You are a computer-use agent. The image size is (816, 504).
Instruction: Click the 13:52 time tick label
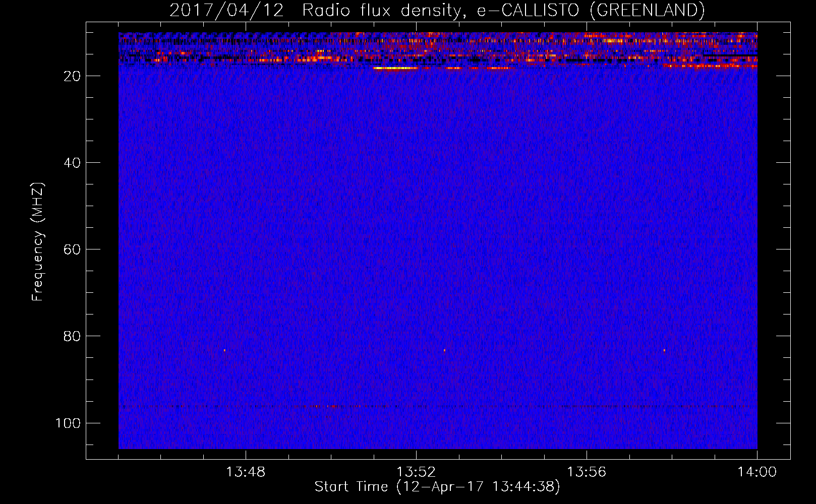click(x=416, y=472)
